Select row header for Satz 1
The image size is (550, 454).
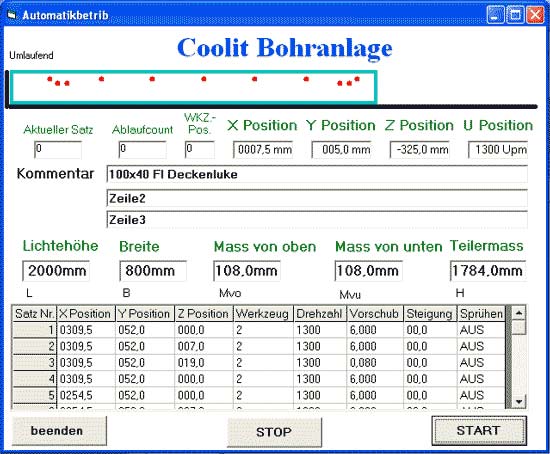pyautogui.click(x=34, y=330)
